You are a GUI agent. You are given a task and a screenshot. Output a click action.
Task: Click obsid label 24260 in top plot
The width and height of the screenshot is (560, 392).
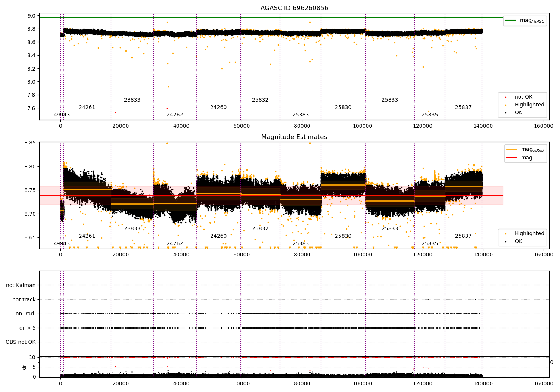(218, 107)
